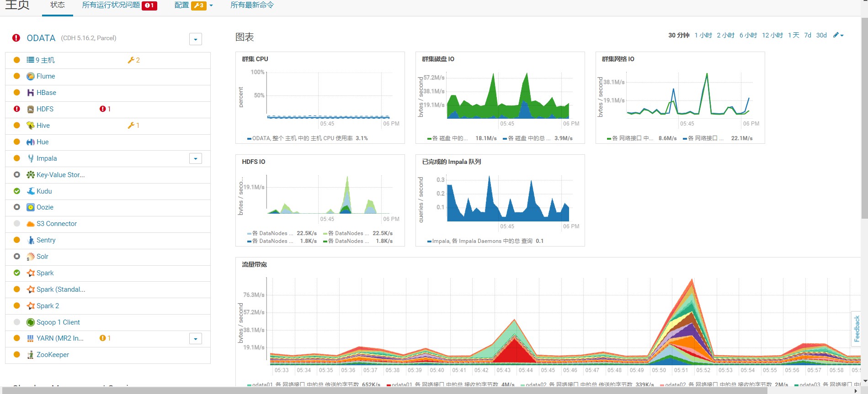This screenshot has width=868, height=394.
Task: Open the HDFS red health issue badge
Action: point(105,109)
